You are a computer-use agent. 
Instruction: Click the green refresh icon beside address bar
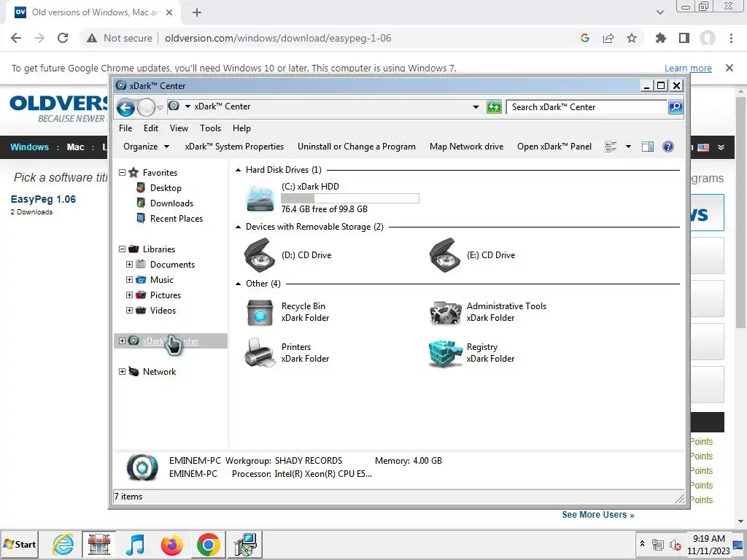494,107
